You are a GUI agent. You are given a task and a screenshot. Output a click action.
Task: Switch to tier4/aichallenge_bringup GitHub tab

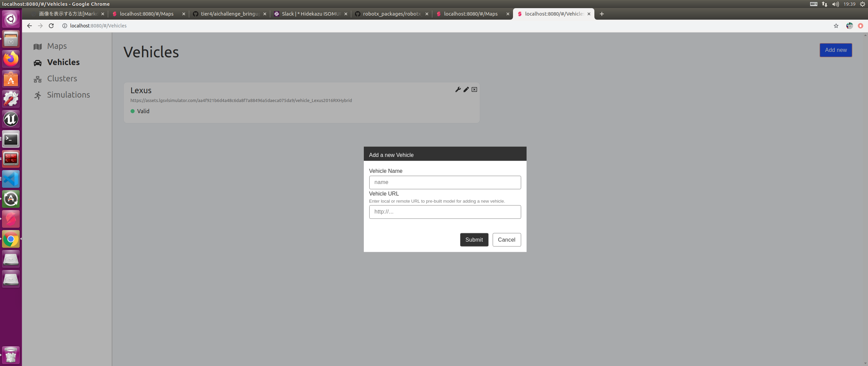click(229, 14)
